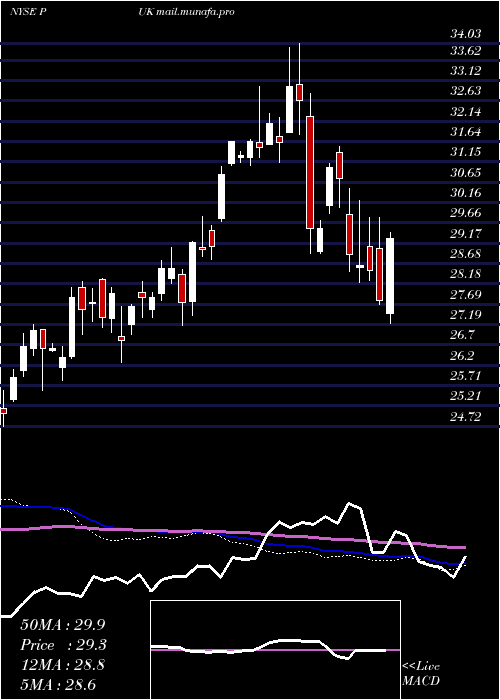Click the UK mail.munafa.pro header text

tap(188, 12)
